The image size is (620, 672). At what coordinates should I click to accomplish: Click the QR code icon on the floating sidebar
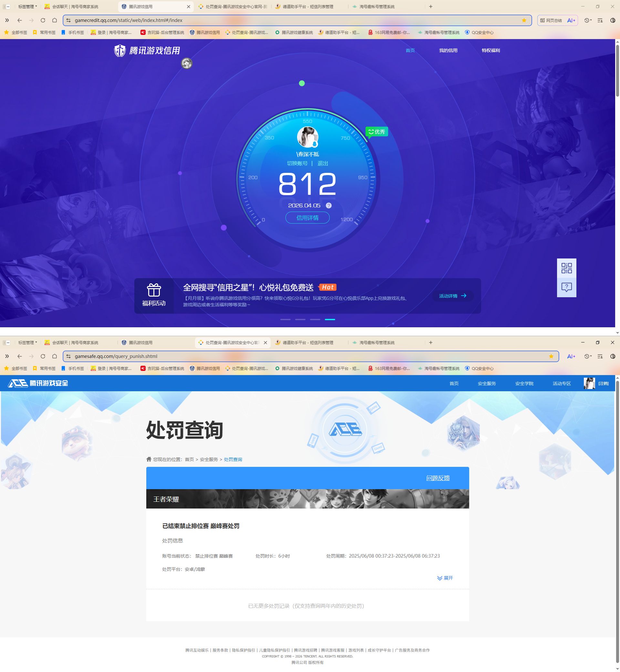coord(566,268)
